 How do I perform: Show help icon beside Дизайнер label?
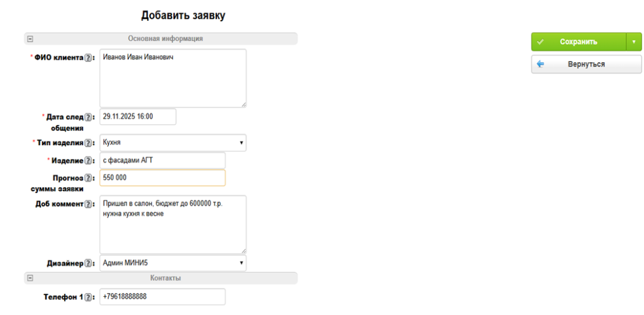coord(89,263)
